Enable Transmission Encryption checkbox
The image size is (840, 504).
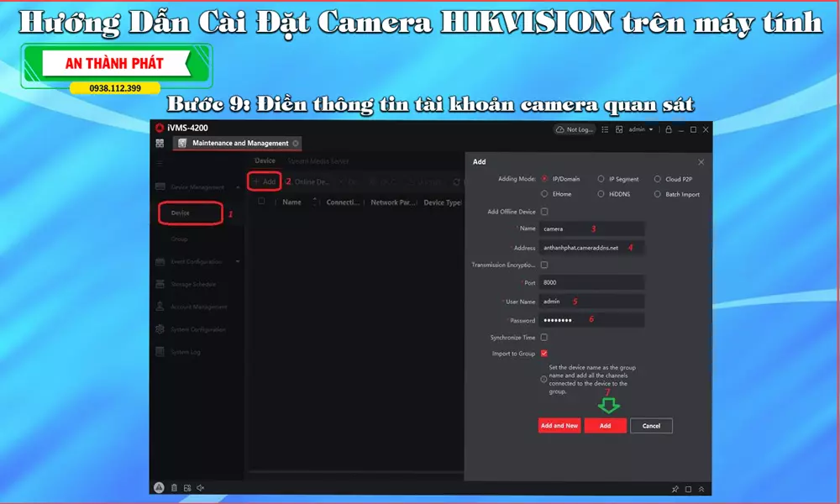tap(544, 265)
